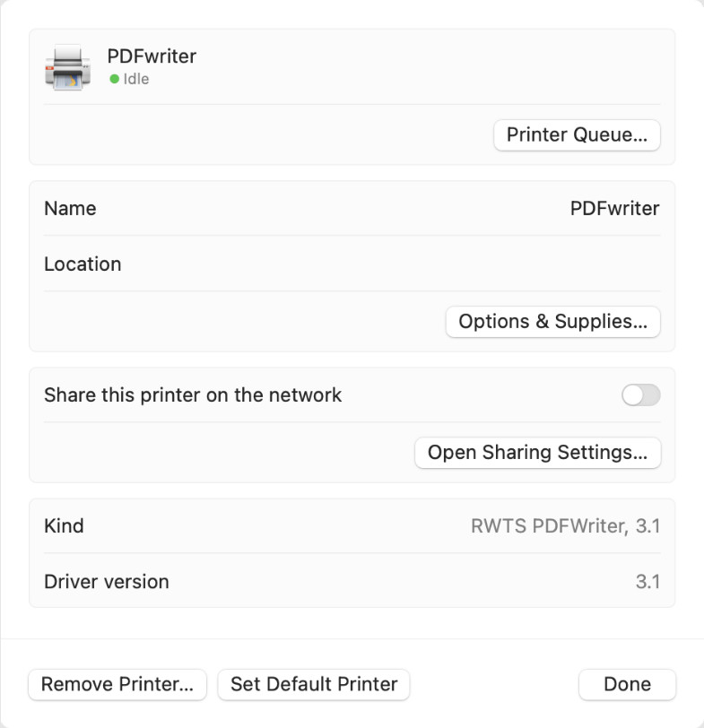The image size is (704, 728).
Task: Open Sharing Settings
Action: tap(537, 453)
